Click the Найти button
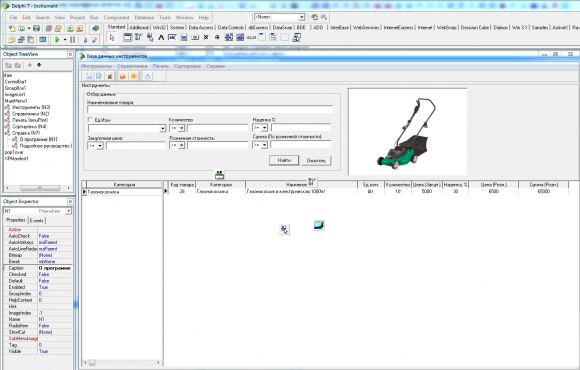 [x=284, y=160]
